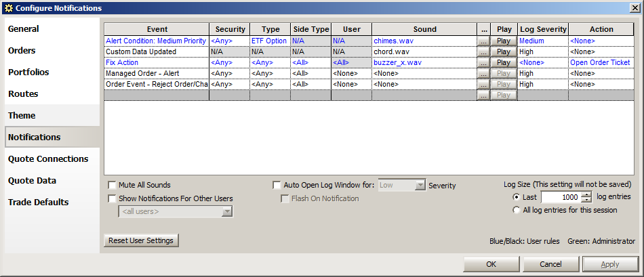Open Quote Connections settings
Viewport: 644px width, 277px height.
[52, 159]
